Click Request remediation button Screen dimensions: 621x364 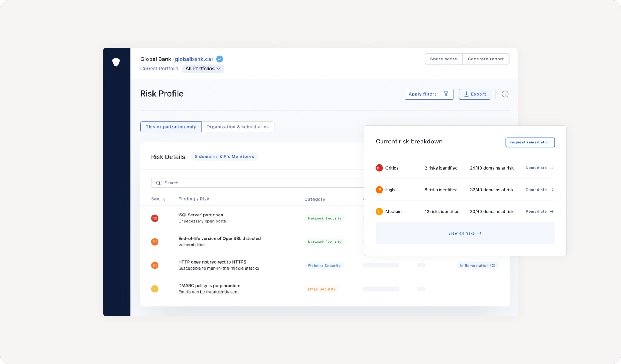click(x=530, y=142)
